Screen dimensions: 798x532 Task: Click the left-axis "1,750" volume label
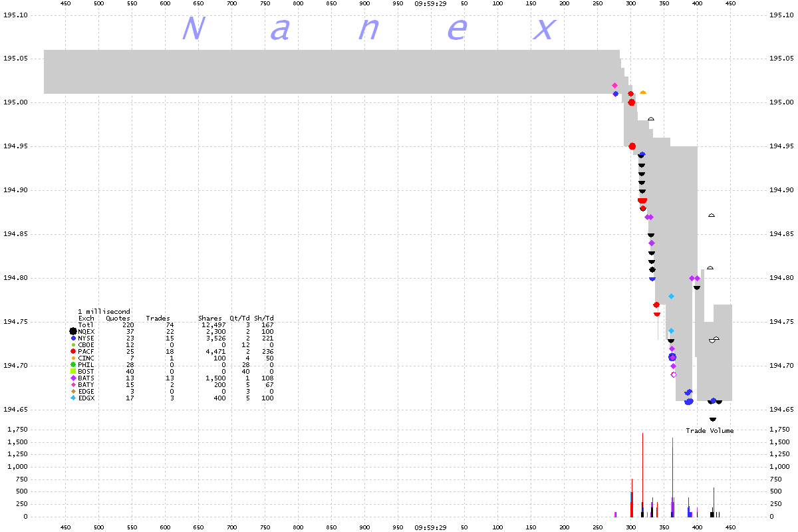coord(17,430)
